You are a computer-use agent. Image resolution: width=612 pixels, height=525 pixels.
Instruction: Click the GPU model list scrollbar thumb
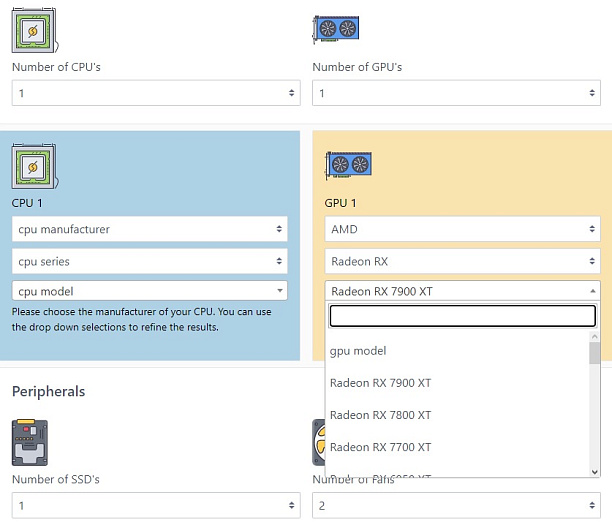(594, 353)
